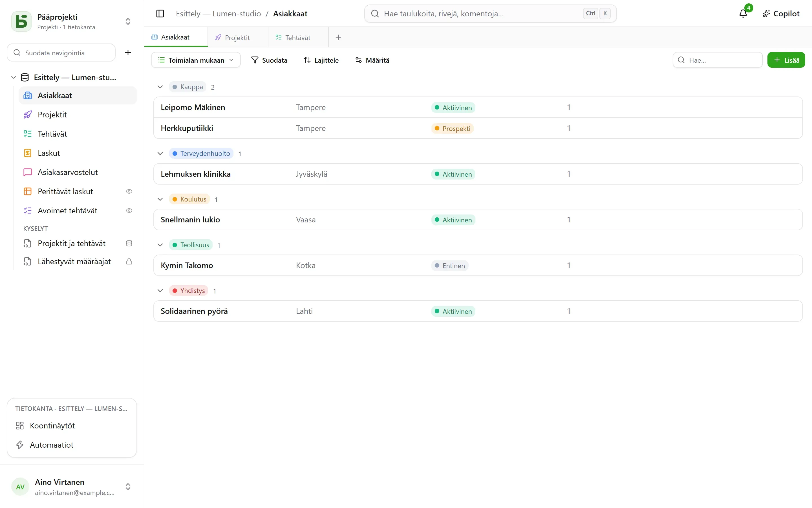Open Automaatiot section
Image resolution: width=812 pixels, height=508 pixels.
tap(72, 444)
